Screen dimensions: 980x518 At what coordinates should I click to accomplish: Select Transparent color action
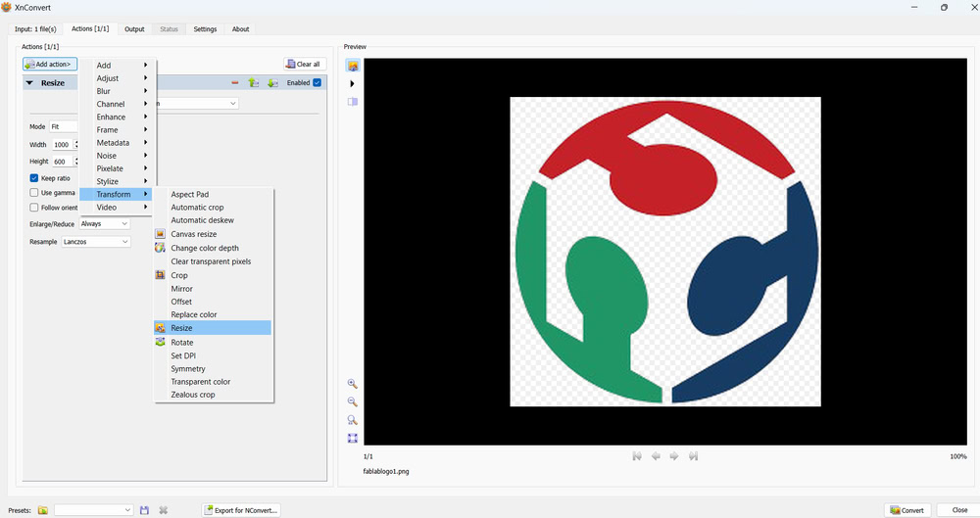pyautogui.click(x=213, y=381)
